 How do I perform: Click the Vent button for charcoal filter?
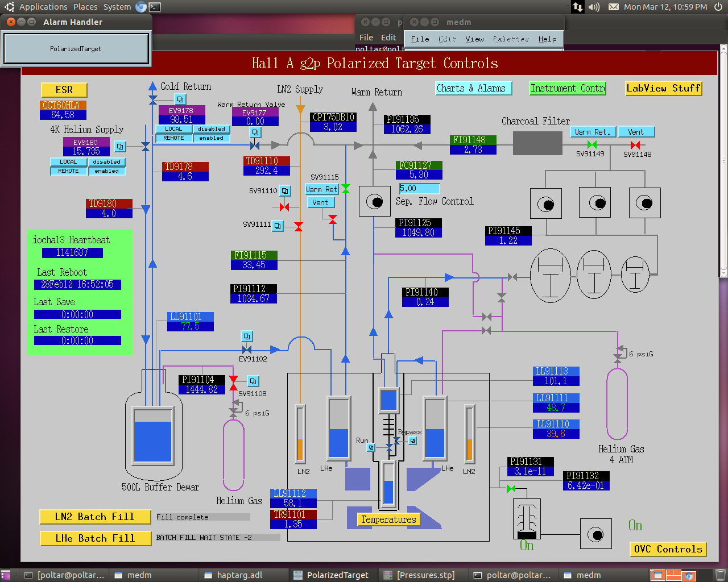pyautogui.click(x=636, y=132)
